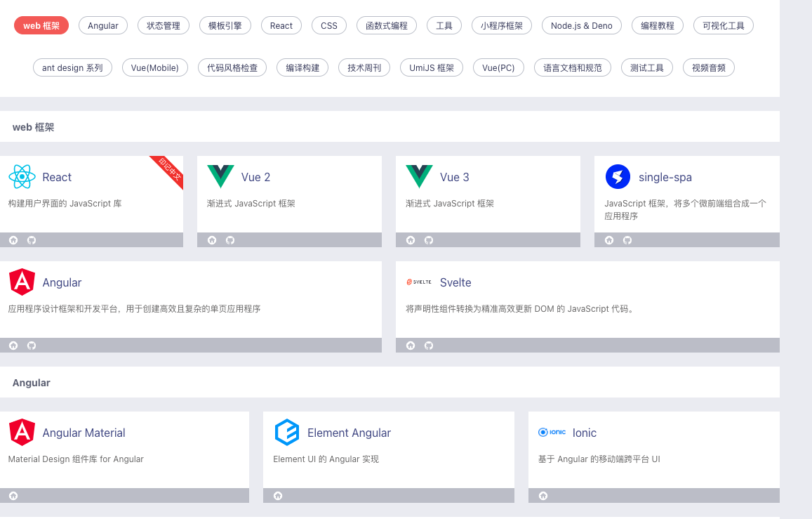
Task: Open the Angular Material homepage icon
Action: (x=13, y=496)
